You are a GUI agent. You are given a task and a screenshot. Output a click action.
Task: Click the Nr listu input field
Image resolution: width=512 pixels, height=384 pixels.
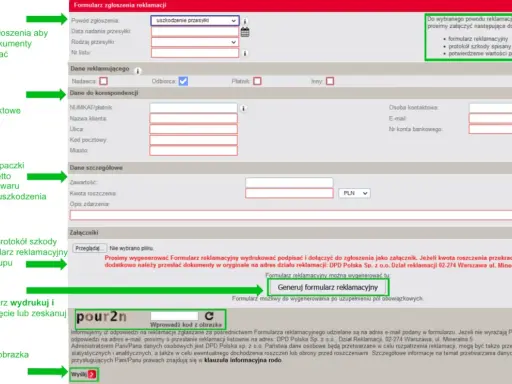[x=195, y=53]
